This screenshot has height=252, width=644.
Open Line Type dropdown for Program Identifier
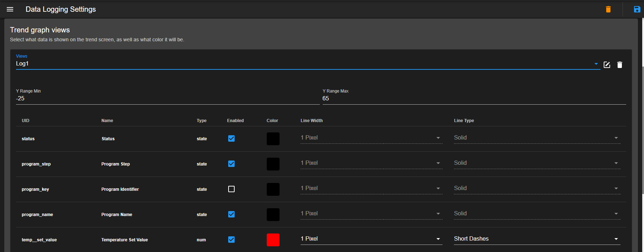(537, 188)
